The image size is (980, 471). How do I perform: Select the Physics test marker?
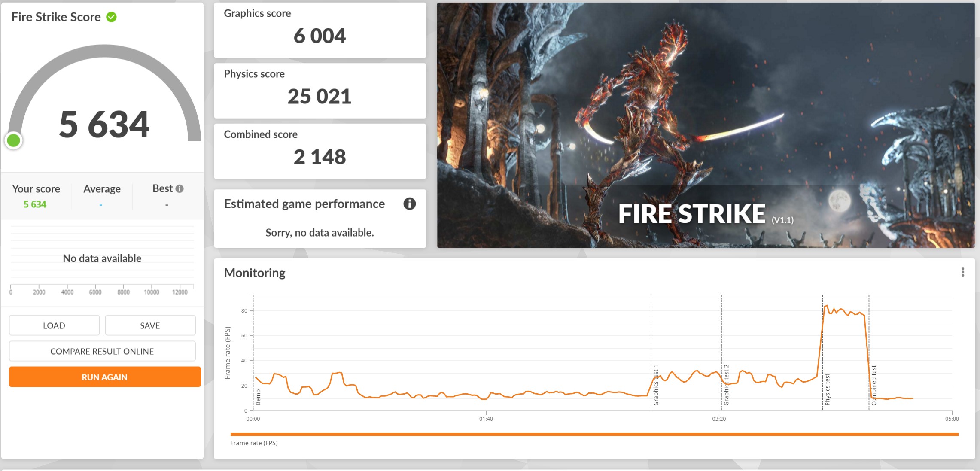827,389
